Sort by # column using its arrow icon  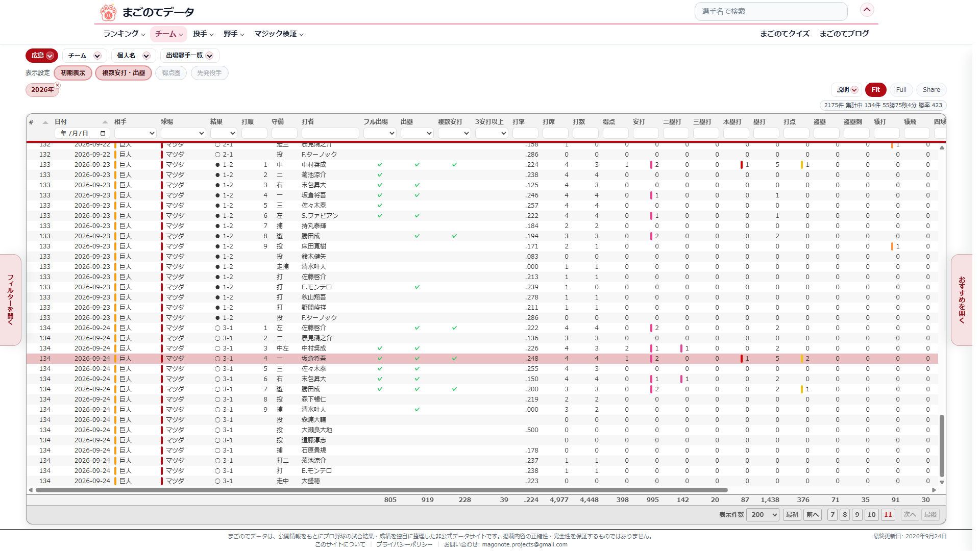tap(45, 122)
